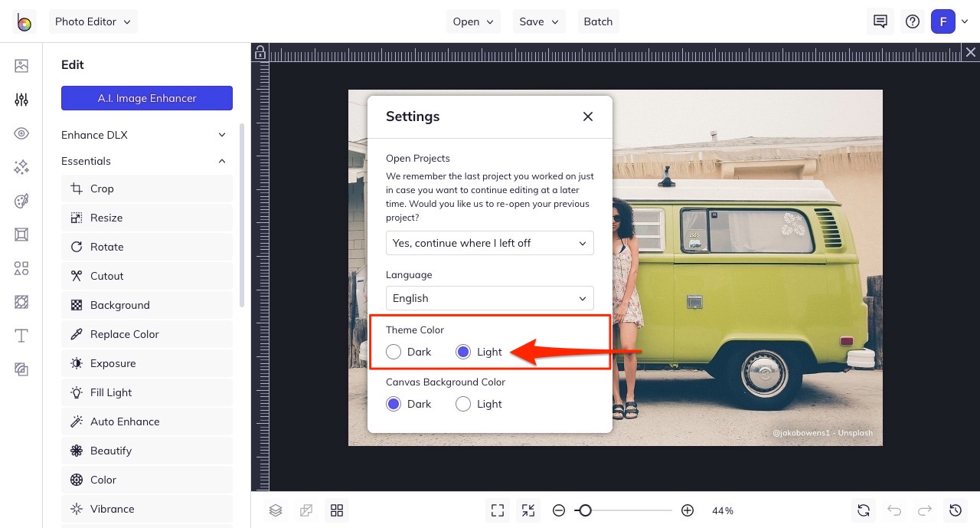Select the Vibrance tool
980x528 pixels.
[x=147, y=509]
